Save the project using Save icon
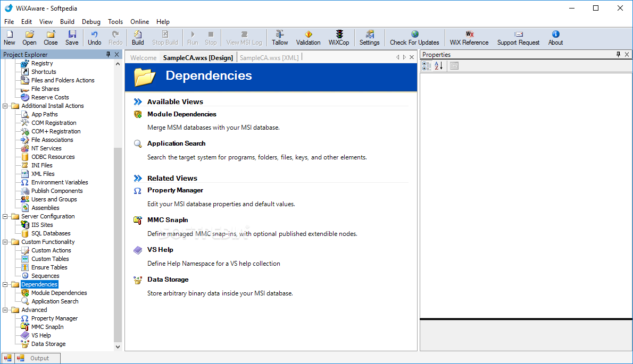Screen dimensions: 633x364 [72, 38]
